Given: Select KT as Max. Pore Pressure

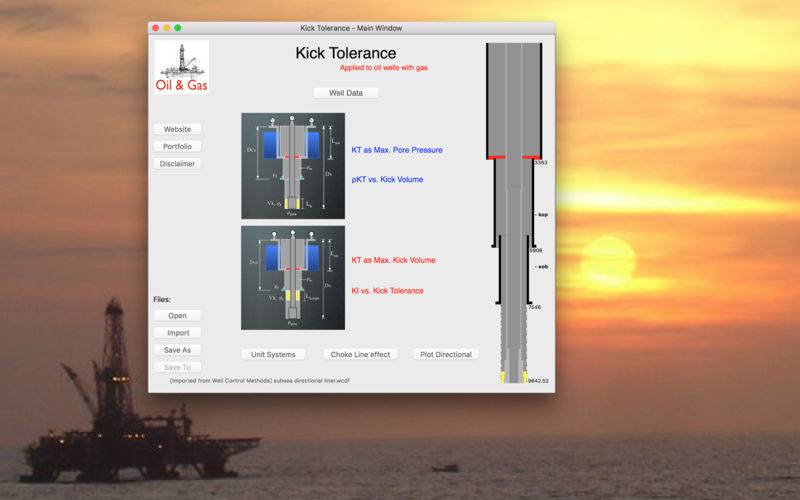Looking at the screenshot, I should (397, 150).
